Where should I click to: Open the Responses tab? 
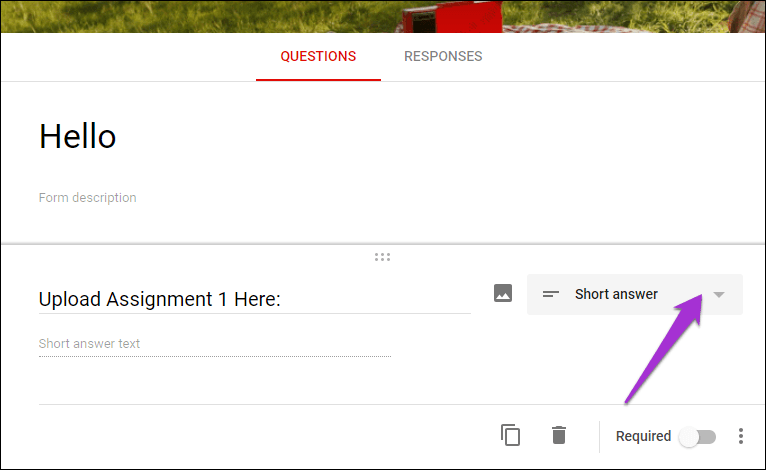coord(443,57)
